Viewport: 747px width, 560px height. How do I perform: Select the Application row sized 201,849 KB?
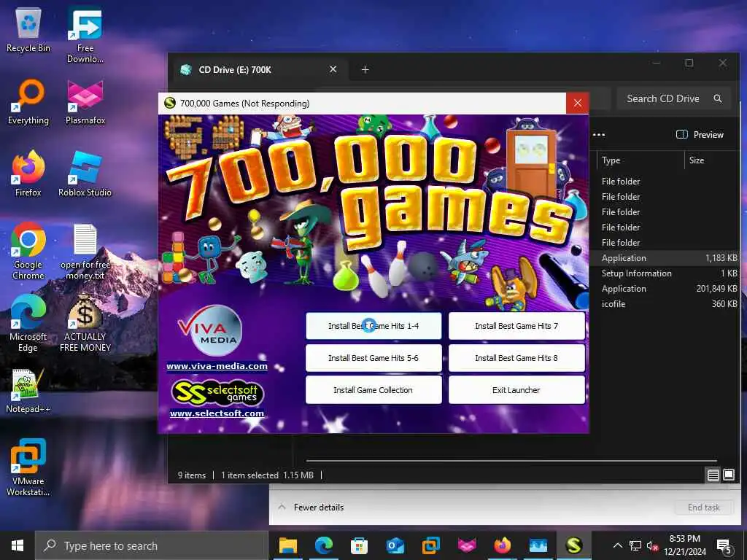pyautogui.click(x=667, y=289)
